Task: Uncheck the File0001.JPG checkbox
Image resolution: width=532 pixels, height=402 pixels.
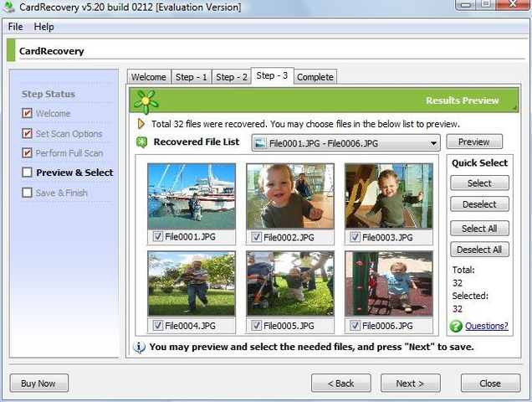Action: pos(158,236)
